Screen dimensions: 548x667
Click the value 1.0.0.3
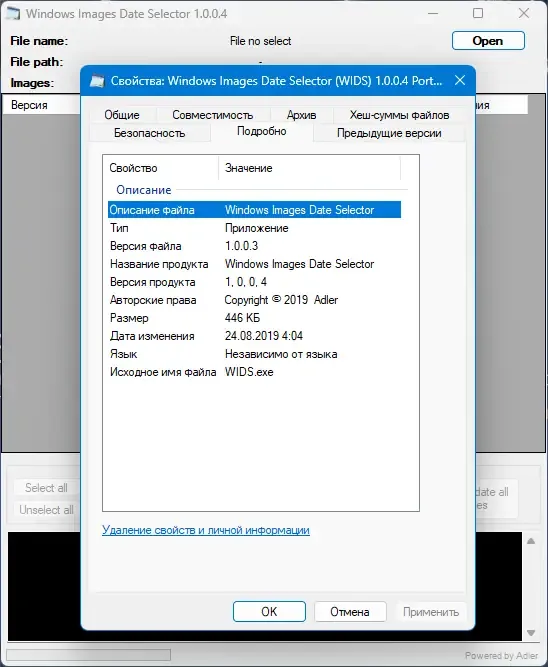coord(241,246)
